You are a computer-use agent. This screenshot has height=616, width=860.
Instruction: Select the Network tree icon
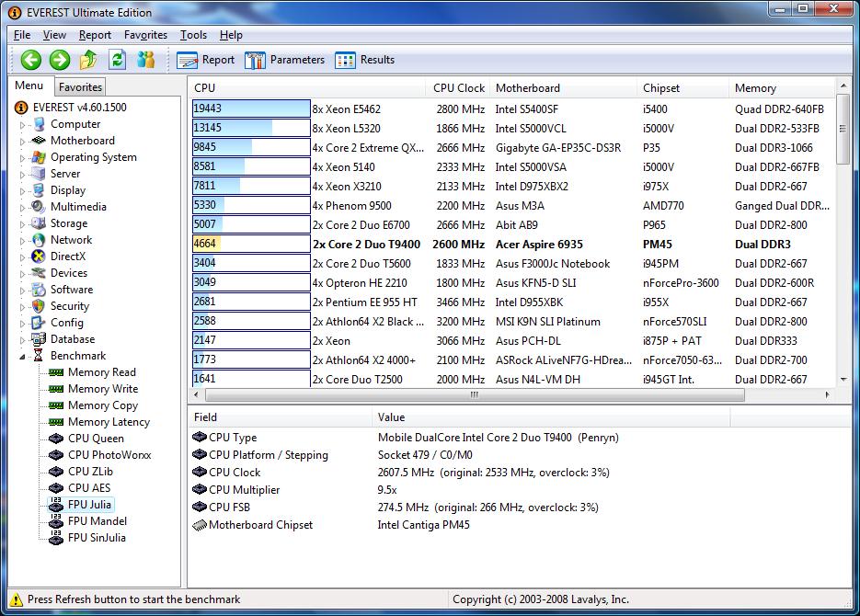point(39,240)
